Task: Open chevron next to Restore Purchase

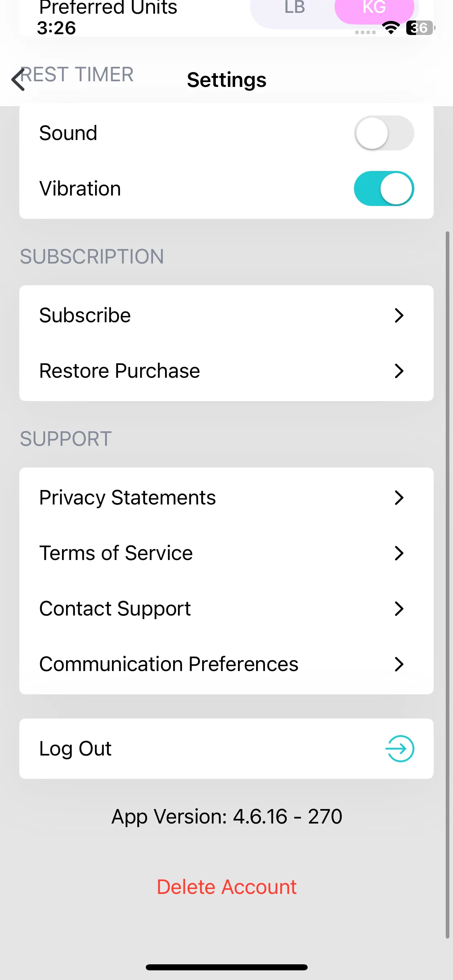Action: (x=399, y=371)
